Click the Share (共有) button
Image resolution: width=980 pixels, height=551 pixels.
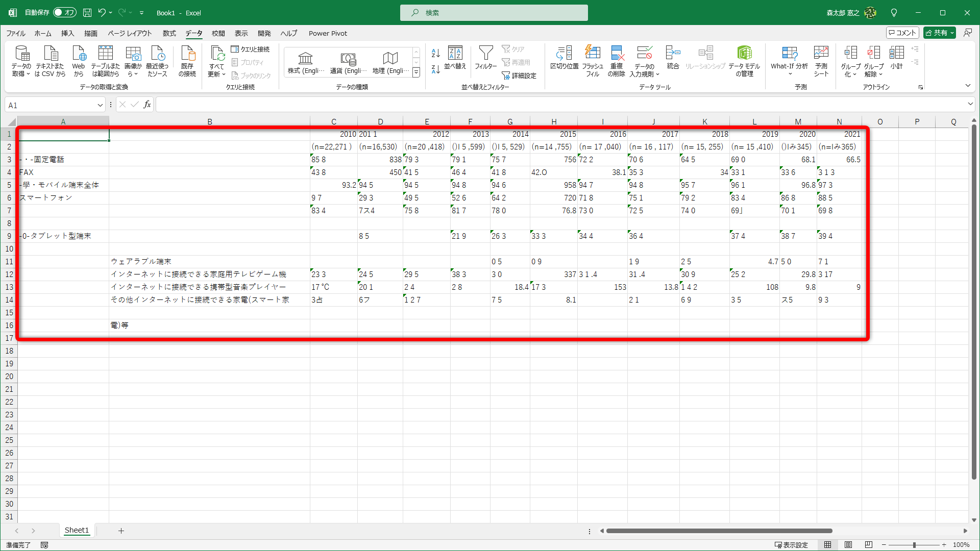939,33
